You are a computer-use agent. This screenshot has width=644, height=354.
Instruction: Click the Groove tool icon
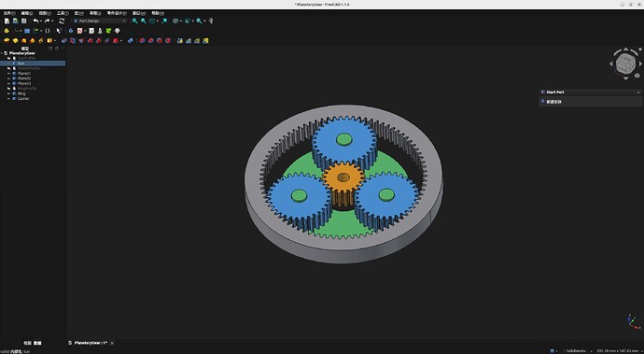(81, 40)
